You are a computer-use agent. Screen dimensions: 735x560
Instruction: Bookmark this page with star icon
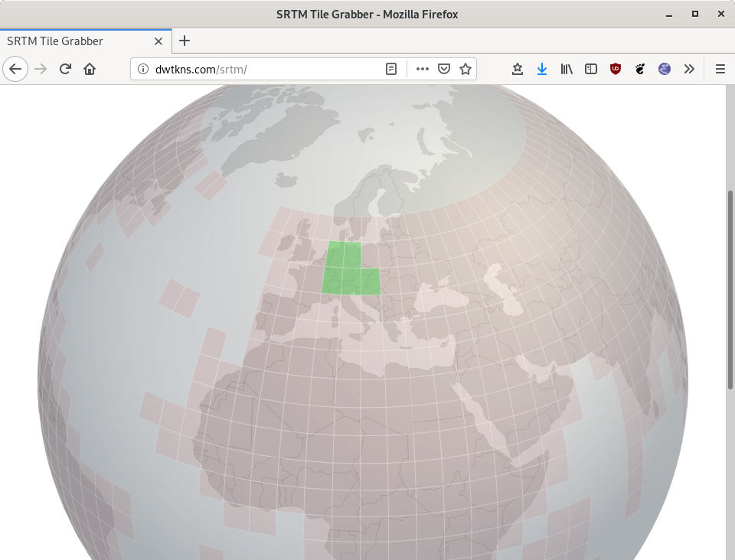465,70
